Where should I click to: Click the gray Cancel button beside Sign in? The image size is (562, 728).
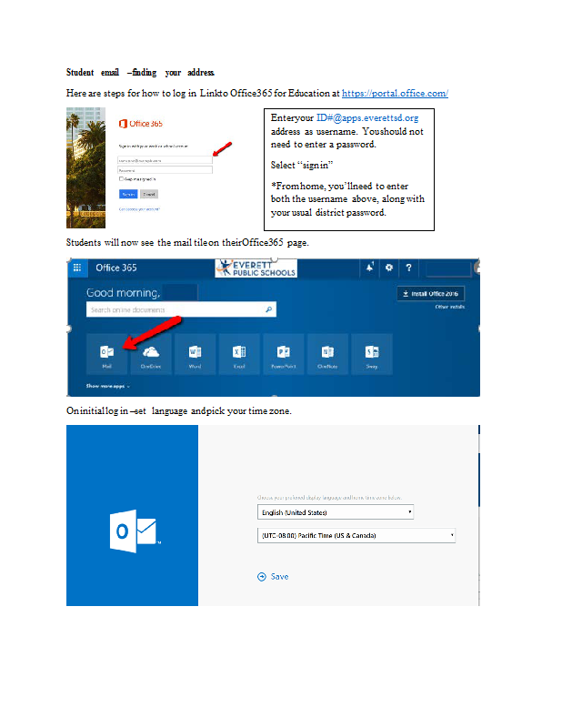(x=149, y=194)
